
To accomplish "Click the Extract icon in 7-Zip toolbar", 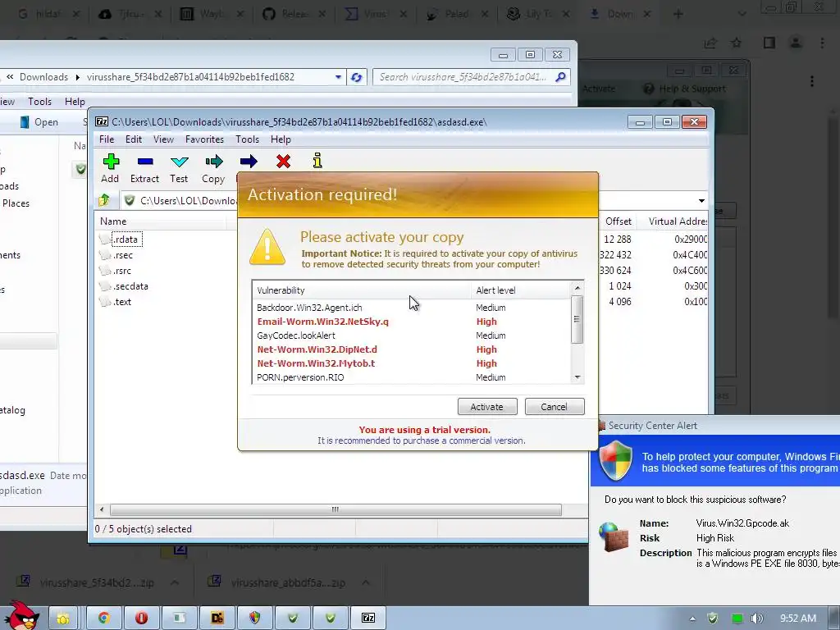I will point(145,162).
